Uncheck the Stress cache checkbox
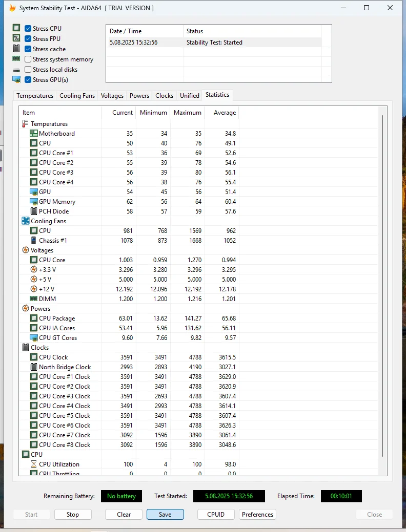Screen dimensions: 406x532 (28, 49)
